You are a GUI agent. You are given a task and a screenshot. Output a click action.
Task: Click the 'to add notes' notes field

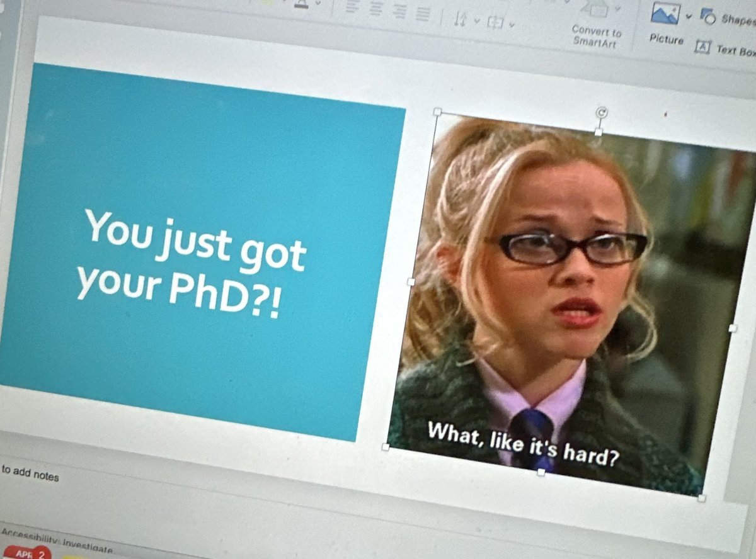pos(30,473)
